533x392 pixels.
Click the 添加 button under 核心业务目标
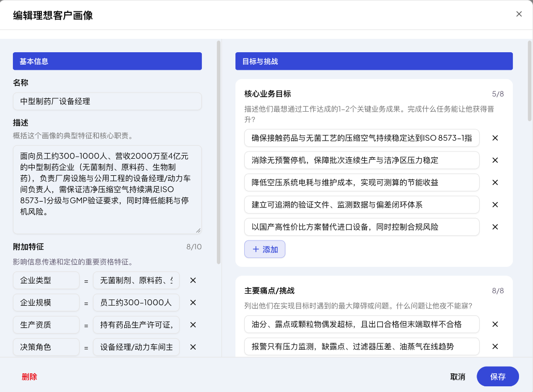(x=265, y=249)
